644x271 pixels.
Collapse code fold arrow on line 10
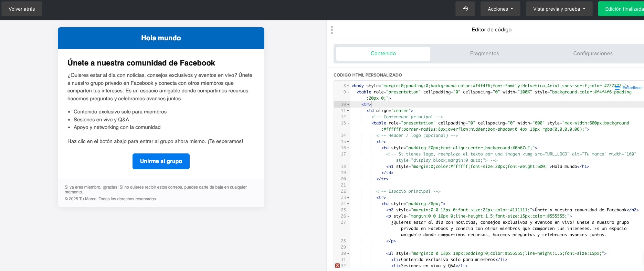348,104
